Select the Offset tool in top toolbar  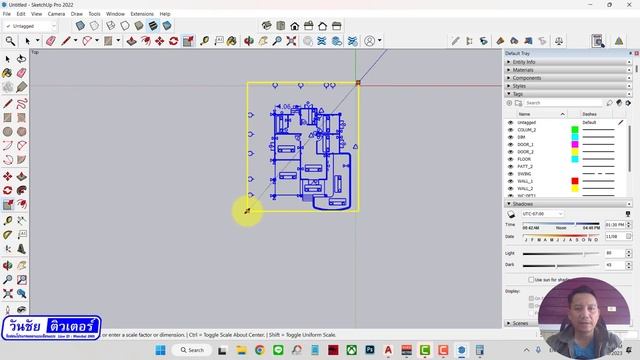(x=145, y=41)
